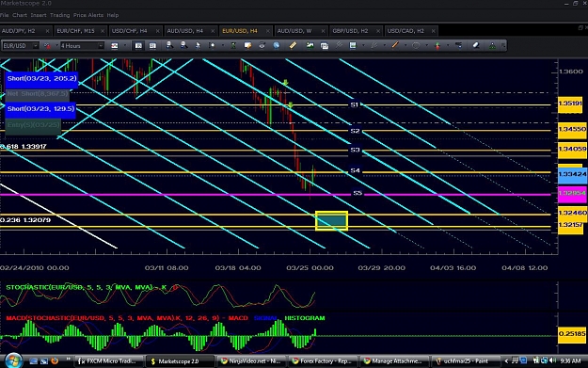Screen dimensions: 588x368
Task: Click the blue stacked layers icon
Action: coord(458,45)
